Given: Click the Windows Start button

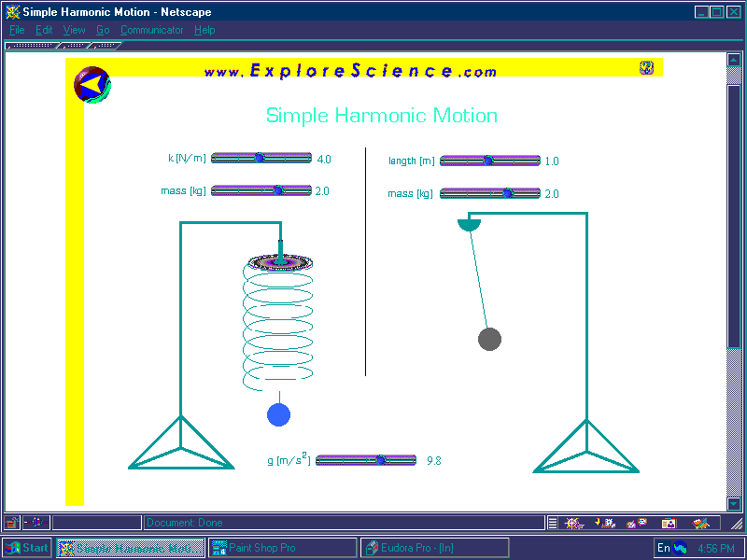Looking at the screenshot, I should click(x=27, y=548).
